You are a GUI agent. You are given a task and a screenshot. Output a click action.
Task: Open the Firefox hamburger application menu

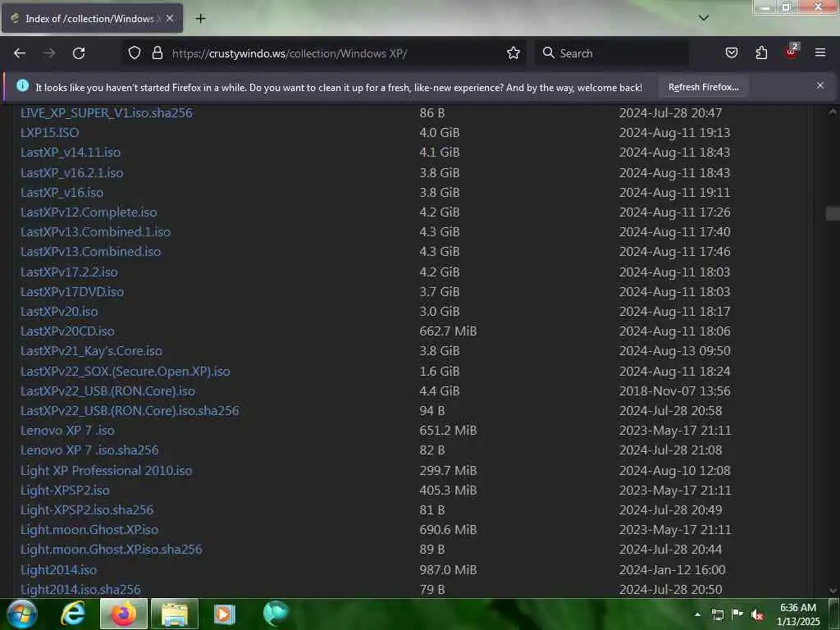click(x=820, y=52)
